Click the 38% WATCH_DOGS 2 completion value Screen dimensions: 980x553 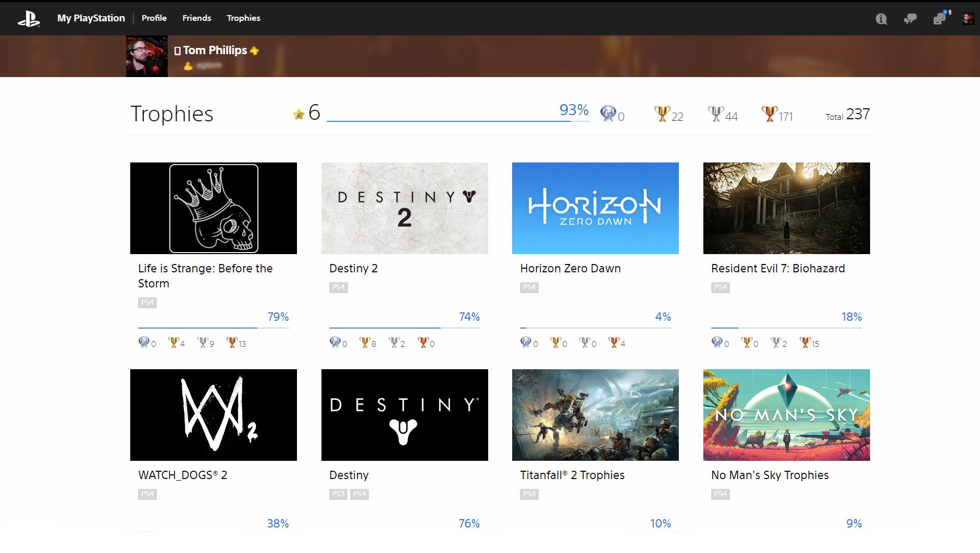[278, 524]
